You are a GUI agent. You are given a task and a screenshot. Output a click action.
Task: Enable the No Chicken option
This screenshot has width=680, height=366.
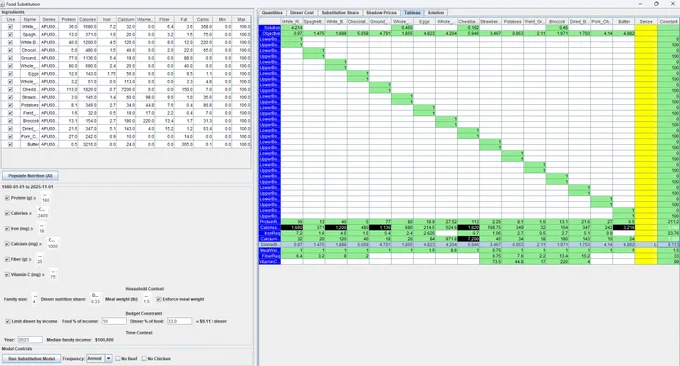pyautogui.click(x=144, y=359)
